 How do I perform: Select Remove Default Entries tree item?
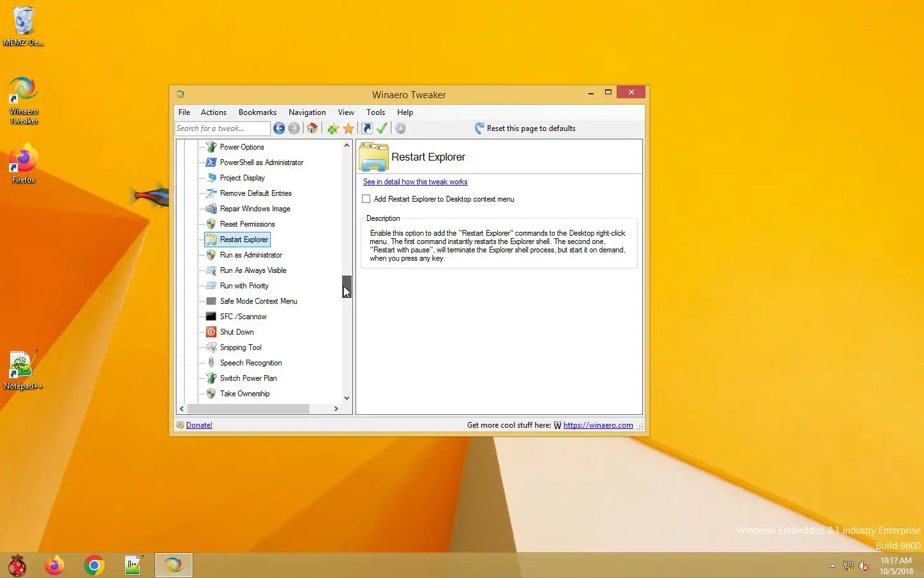pos(256,193)
